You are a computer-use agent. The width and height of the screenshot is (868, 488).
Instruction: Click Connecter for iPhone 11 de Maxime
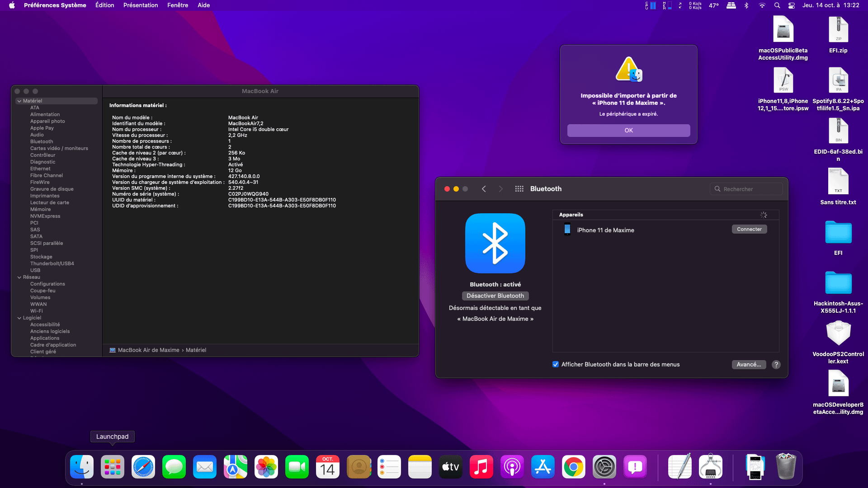click(749, 230)
